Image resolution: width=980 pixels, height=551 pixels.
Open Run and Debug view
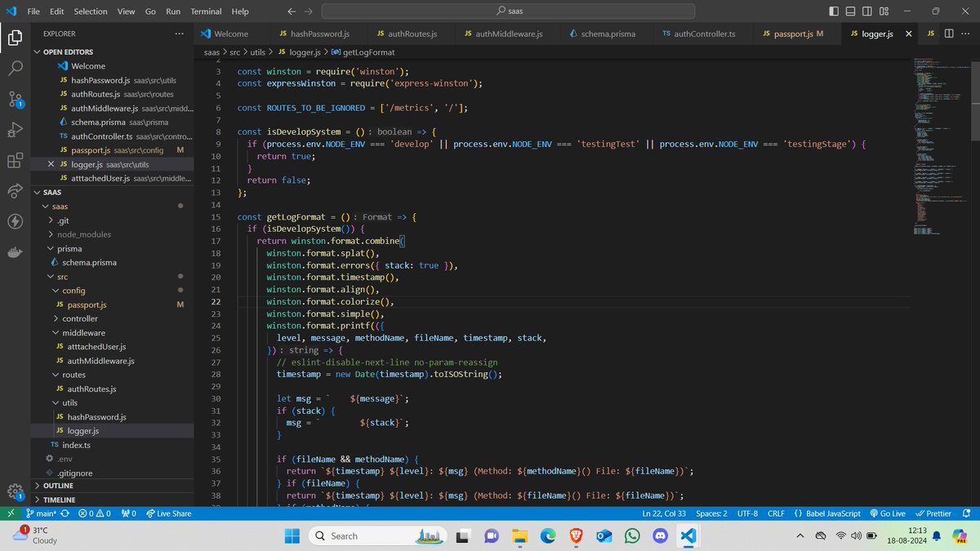[16, 130]
